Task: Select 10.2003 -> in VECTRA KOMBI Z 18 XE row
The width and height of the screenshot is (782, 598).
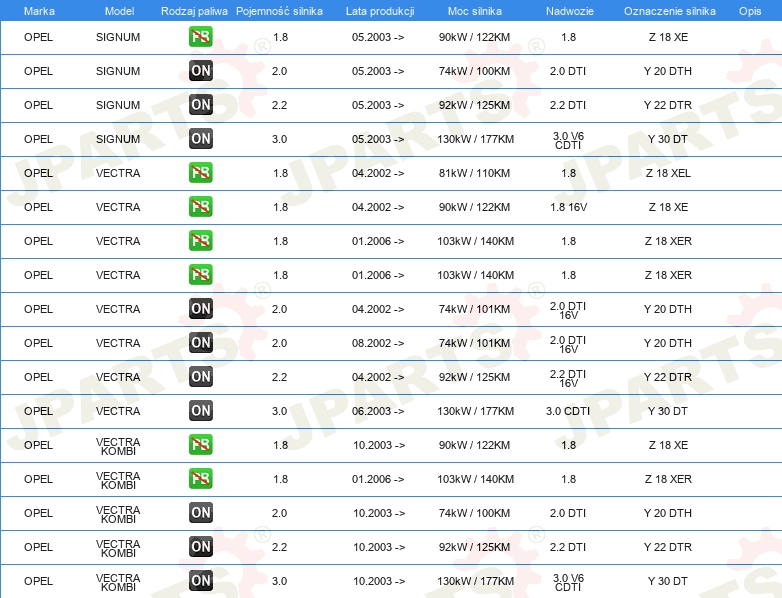Action: [379, 445]
